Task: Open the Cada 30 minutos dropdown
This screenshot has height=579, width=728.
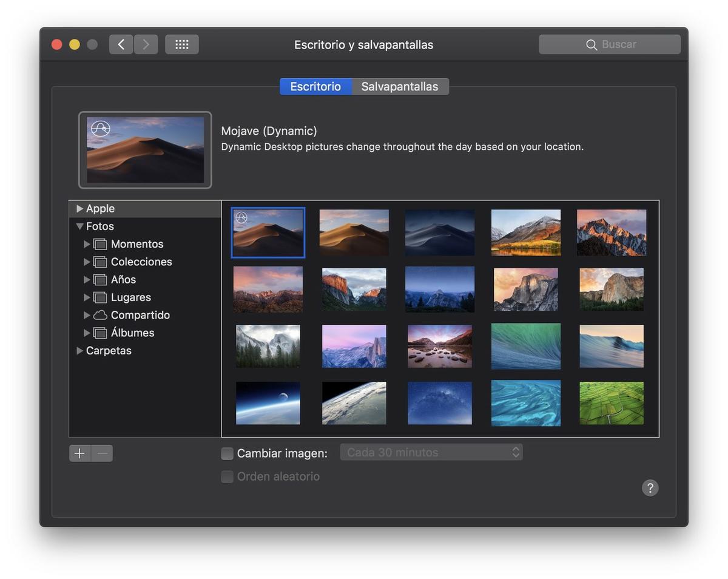Action: 431,452
